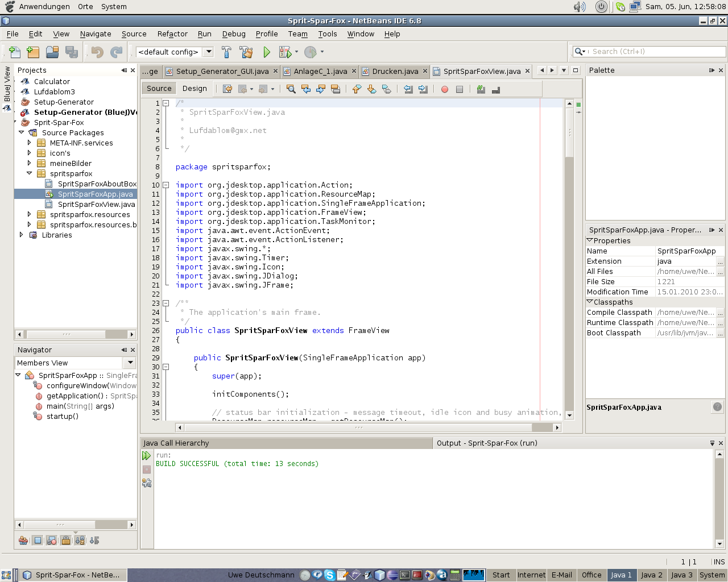Clean and build with hammer-and-broom icon
Screen dimensions: 728x582
pos(246,52)
